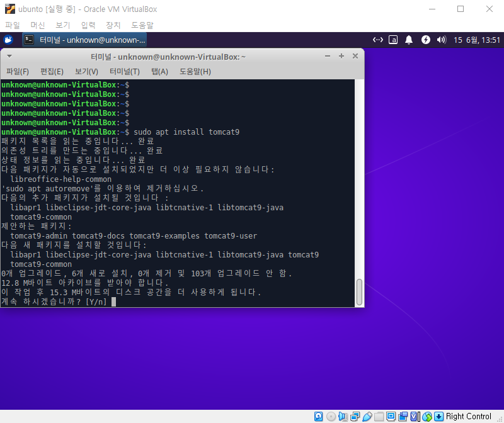Click the "'sudo apt autoremove'" line in terminal
The height and width of the screenshot is (423, 504).
tap(102, 189)
